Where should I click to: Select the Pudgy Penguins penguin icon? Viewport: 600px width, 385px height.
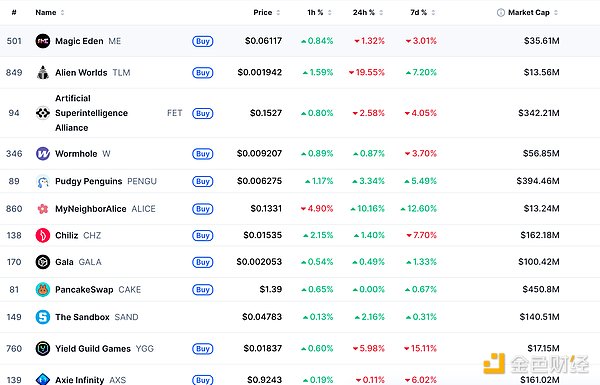[x=42, y=181]
